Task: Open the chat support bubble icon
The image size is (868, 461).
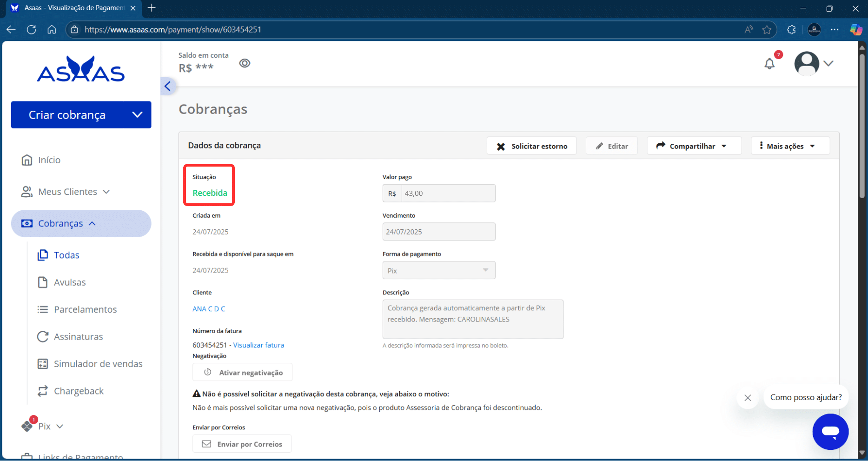Action: [x=830, y=431]
